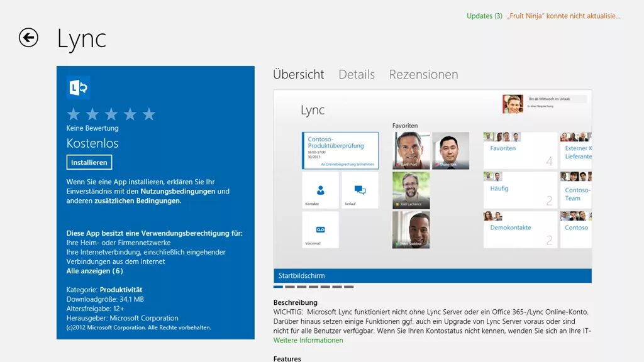The width and height of the screenshot is (644, 362).
Task: Click the fifth rating star
Action: pyautogui.click(x=149, y=114)
